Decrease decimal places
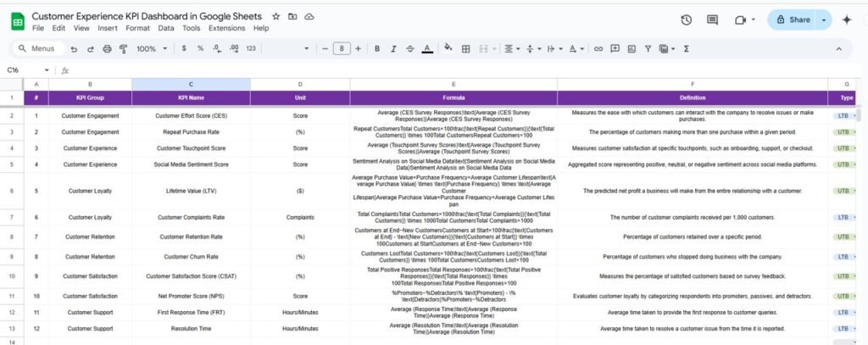868x345 pixels. pyautogui.click(x=216, y=48)
